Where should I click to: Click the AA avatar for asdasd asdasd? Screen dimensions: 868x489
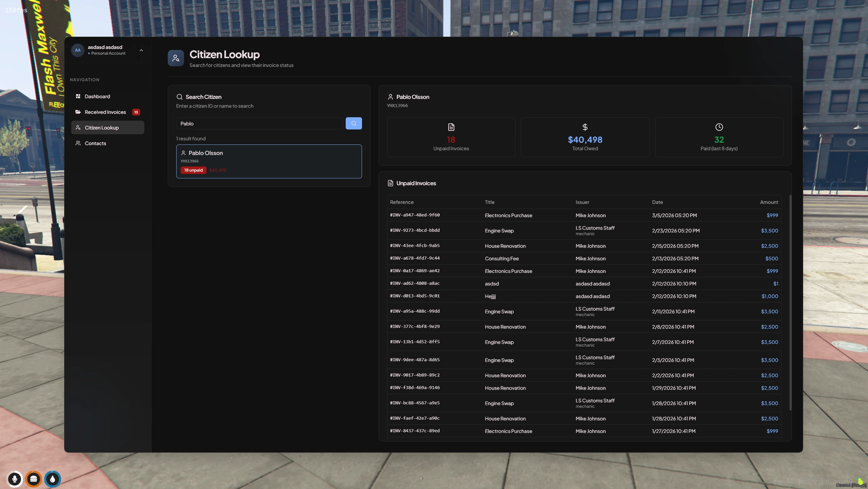pyautogui.click(x=78, y=50)
